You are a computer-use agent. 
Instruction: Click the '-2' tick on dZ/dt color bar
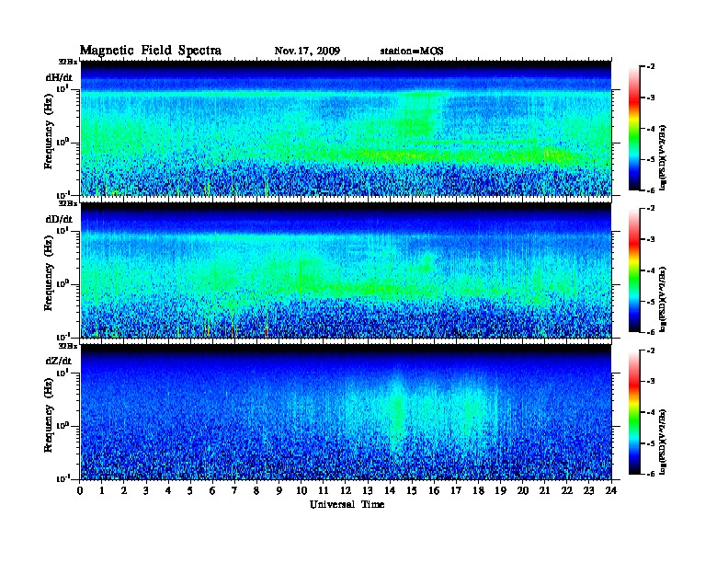coord(651,350)
